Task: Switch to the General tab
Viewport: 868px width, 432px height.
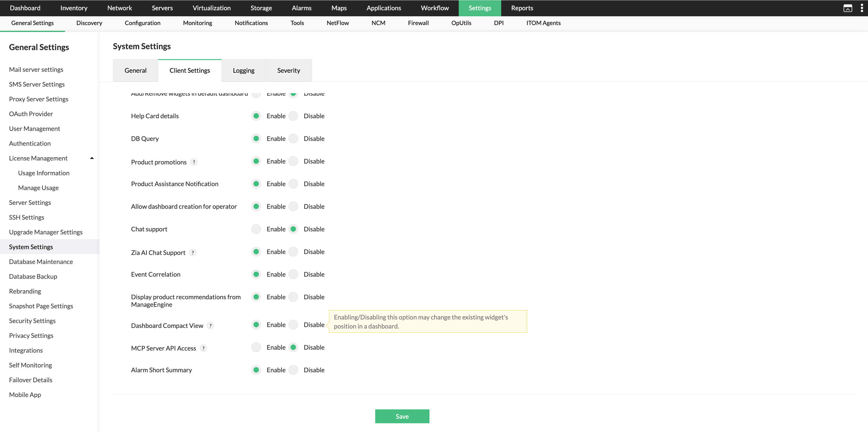Action: (x=135, y=70)
